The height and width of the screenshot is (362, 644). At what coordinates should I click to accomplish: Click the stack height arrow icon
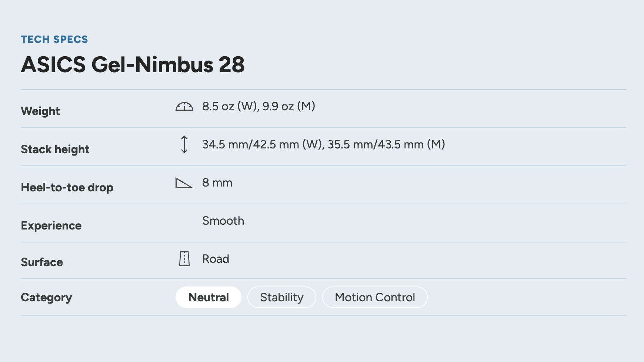(x=184, y=144)
